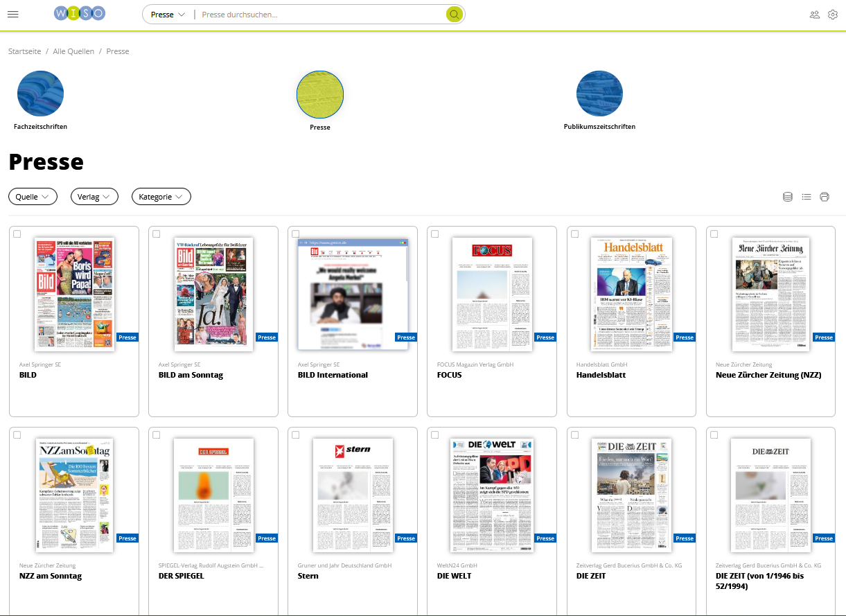The image size is (846, 616).
Task: Open the BILD International cover thumbnail
Action: [353, 294]
